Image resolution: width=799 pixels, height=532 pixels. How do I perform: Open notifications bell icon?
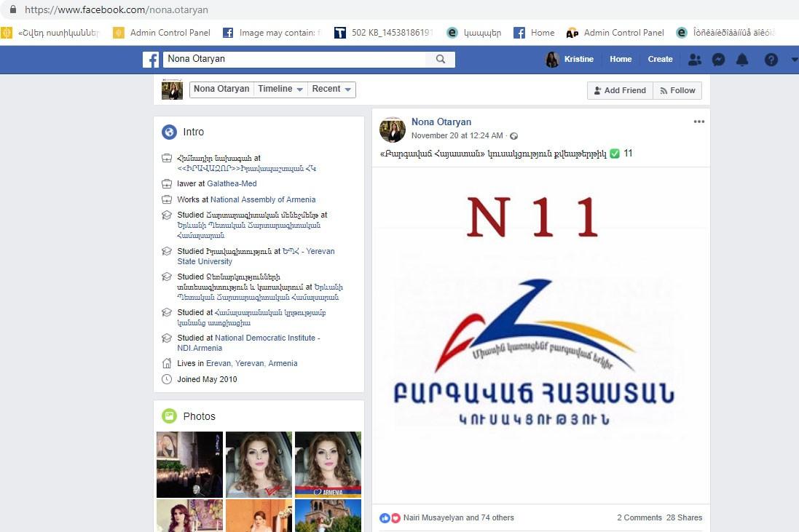coord(742,60)
